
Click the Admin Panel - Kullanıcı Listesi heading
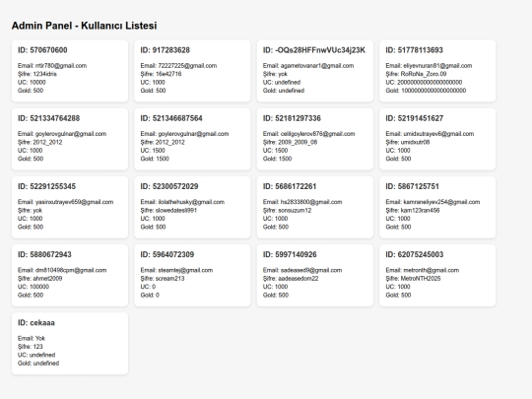click(x=84, y=26)
